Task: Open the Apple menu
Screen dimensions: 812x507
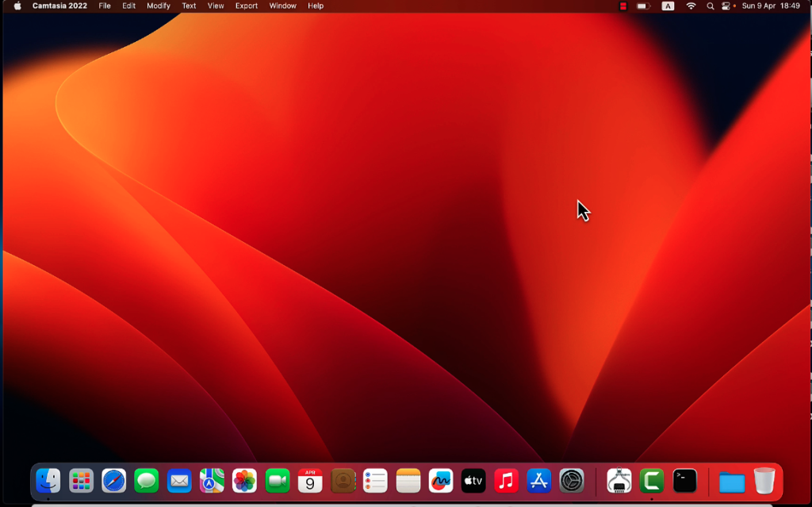Action: [17, 6]
